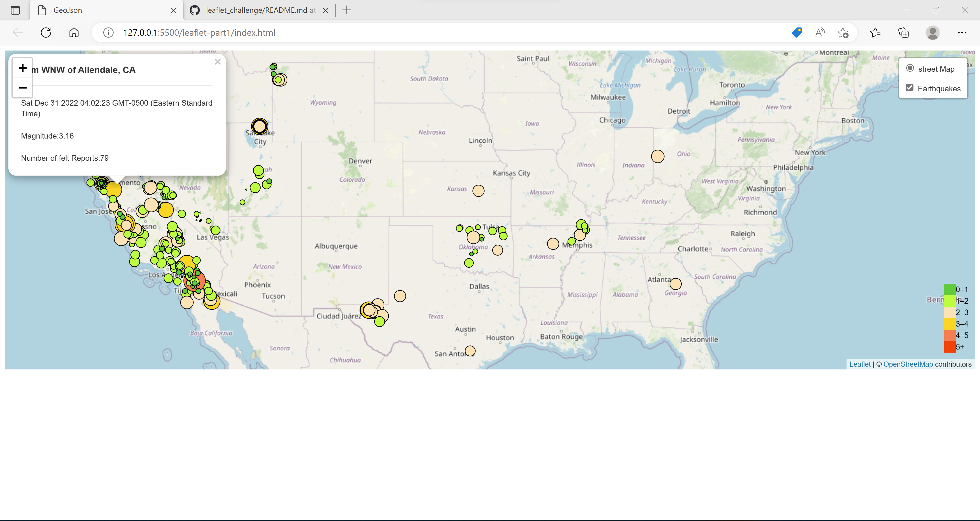Image resolution: width=980 pixels, height=521 pixels.
Task: Click the browser refresh icon
Action: (46, 32)
